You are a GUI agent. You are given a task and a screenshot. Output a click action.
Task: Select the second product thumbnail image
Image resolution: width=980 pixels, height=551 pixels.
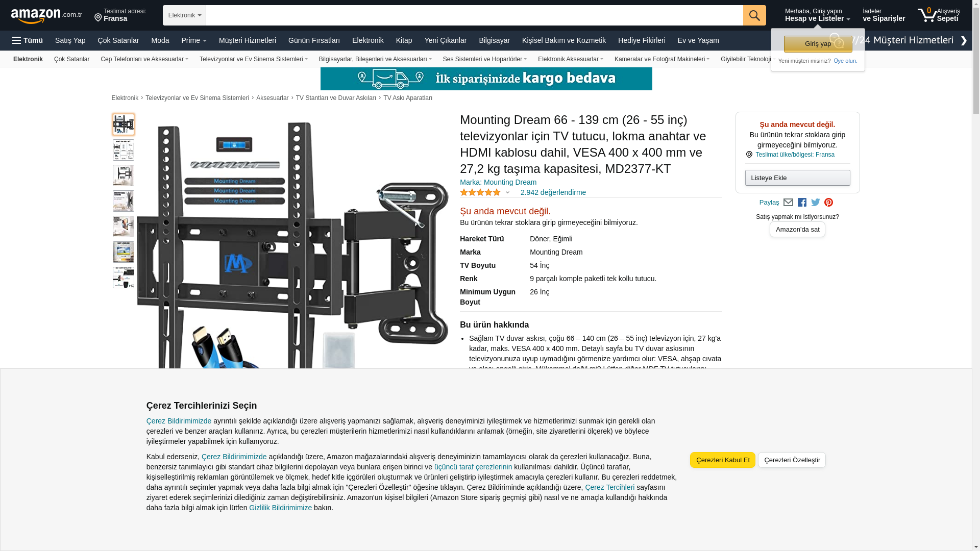pos(124,150)
